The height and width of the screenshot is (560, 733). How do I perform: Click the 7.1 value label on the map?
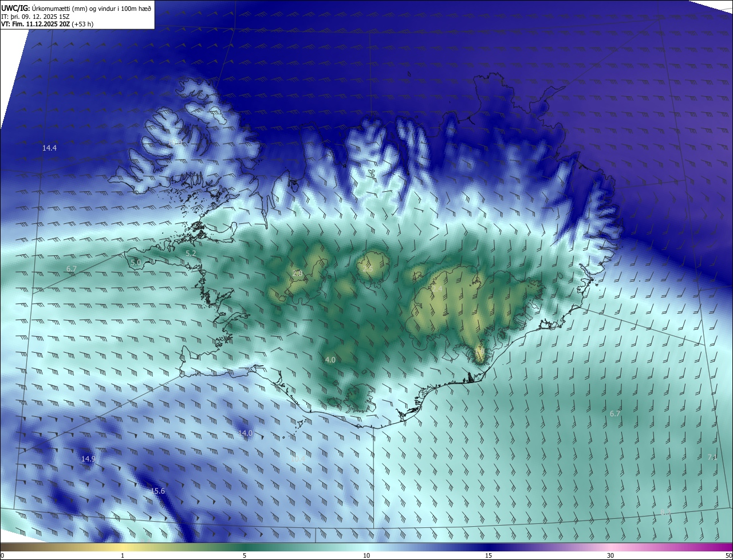(712, 457)
